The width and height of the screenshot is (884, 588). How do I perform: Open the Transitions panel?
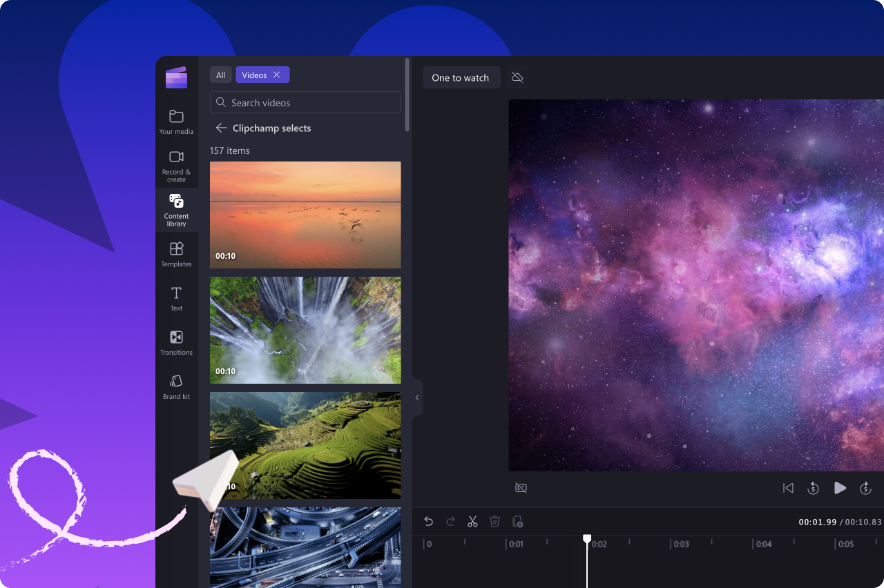176,342
